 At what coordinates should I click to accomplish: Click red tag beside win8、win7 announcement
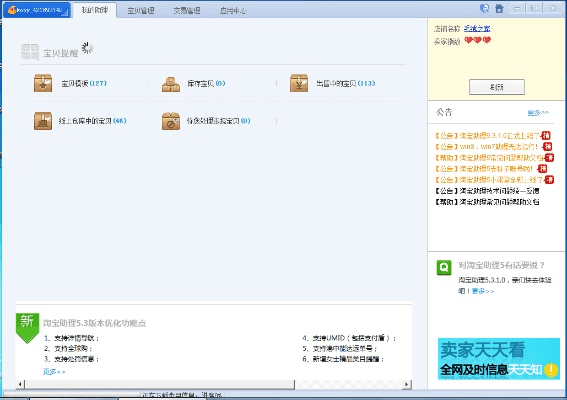547,146
